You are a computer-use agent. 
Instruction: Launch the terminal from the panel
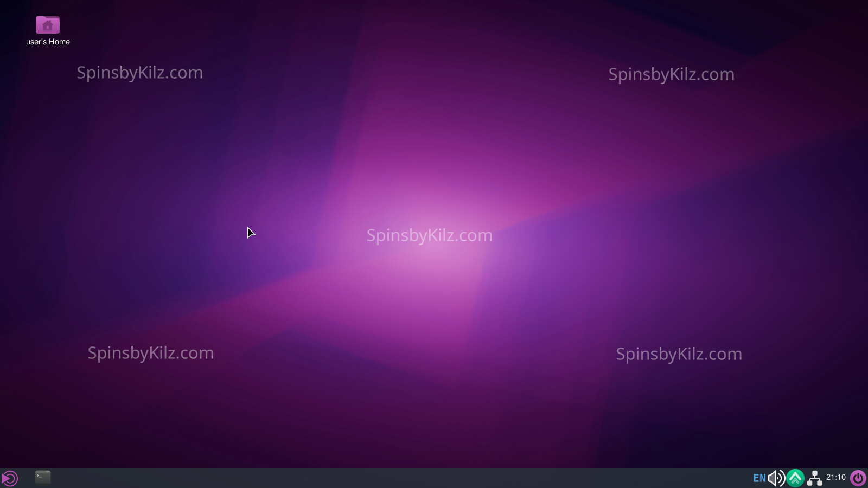click(43, 477)
